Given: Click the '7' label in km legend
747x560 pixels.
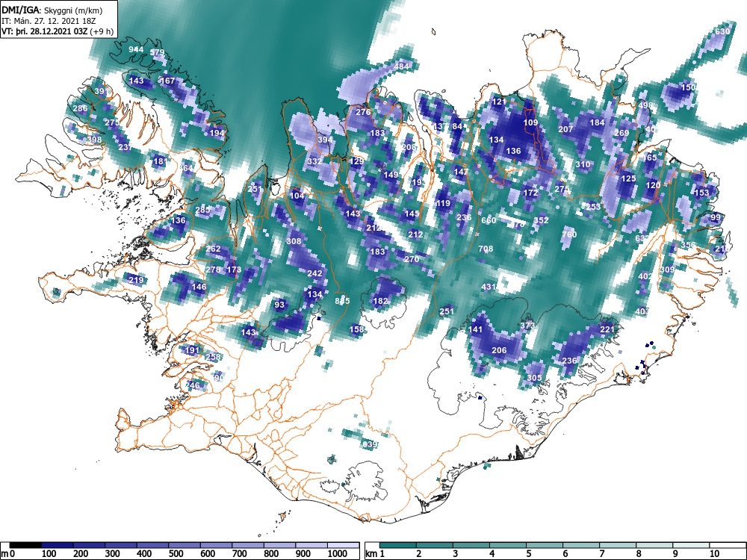Looking at the screenshot, I should coord(602,554).
